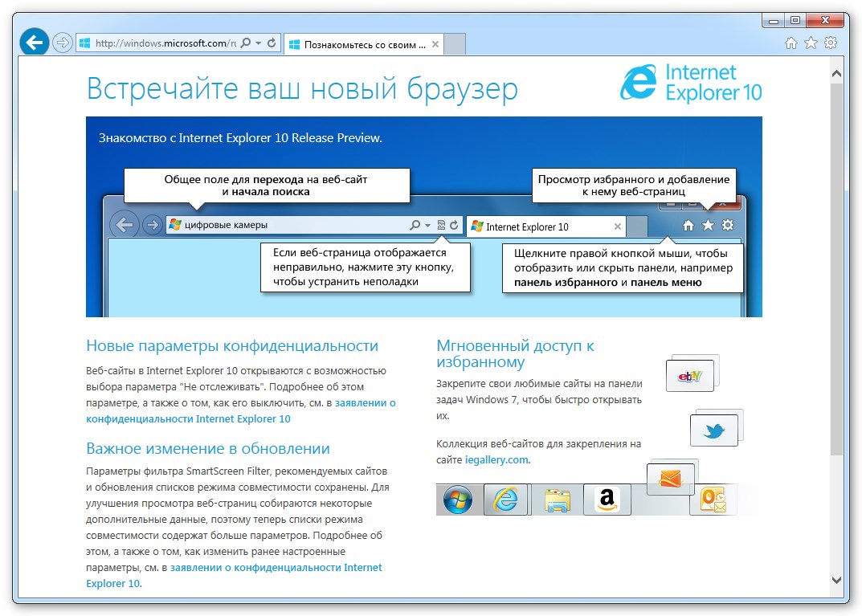Close the 'Internet Explorer 10' illustration tab

point(617,226)
